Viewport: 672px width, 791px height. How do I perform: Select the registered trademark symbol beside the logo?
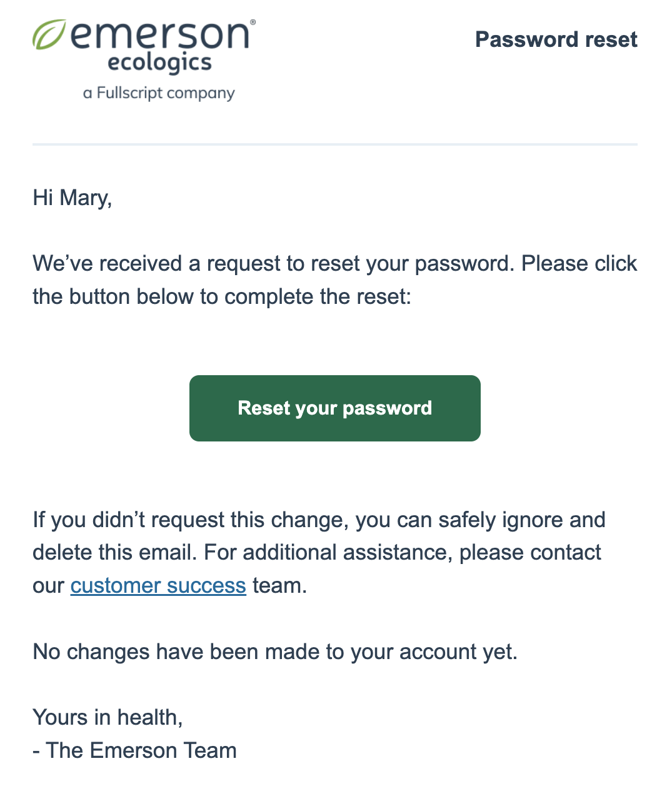(254, 21)
